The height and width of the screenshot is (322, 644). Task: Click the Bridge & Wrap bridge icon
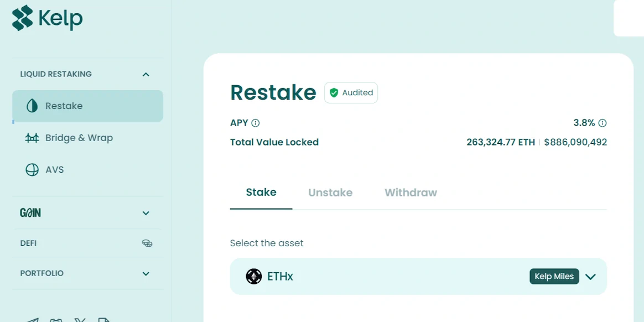click(x=32, y=138)
